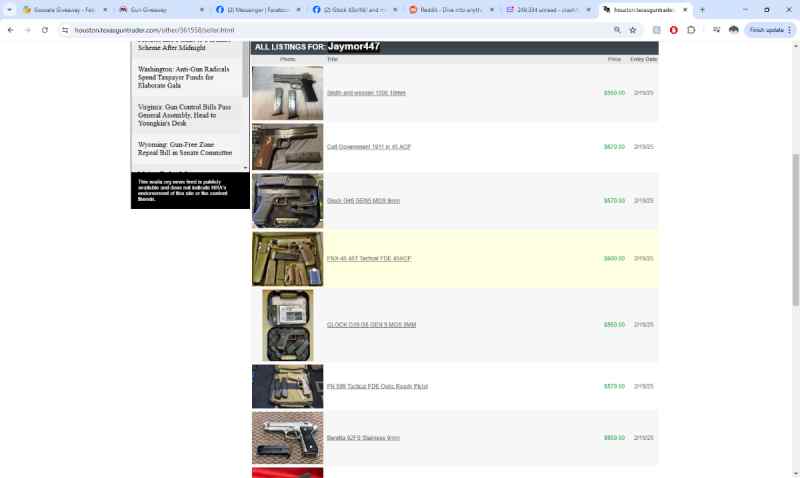The height and width of the screenshot is (478, 800).
Task: Click the Colt 1911 pistol photo
Action: click(287, 147)
